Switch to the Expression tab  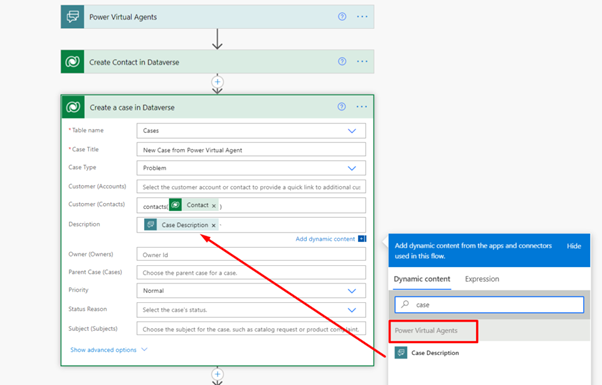482,279
